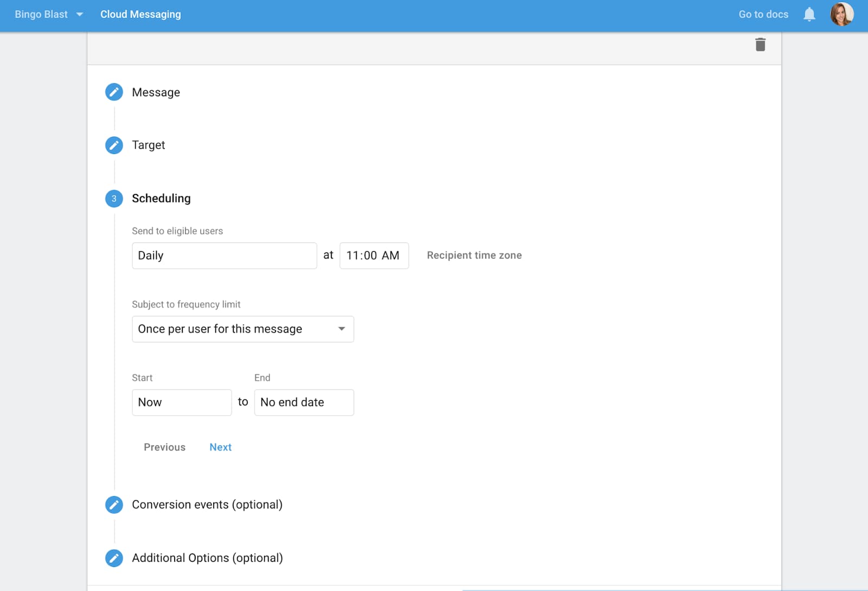Click the Send to eligible users label
Viewport: 868px width, 591px height.
pos(177,231)
